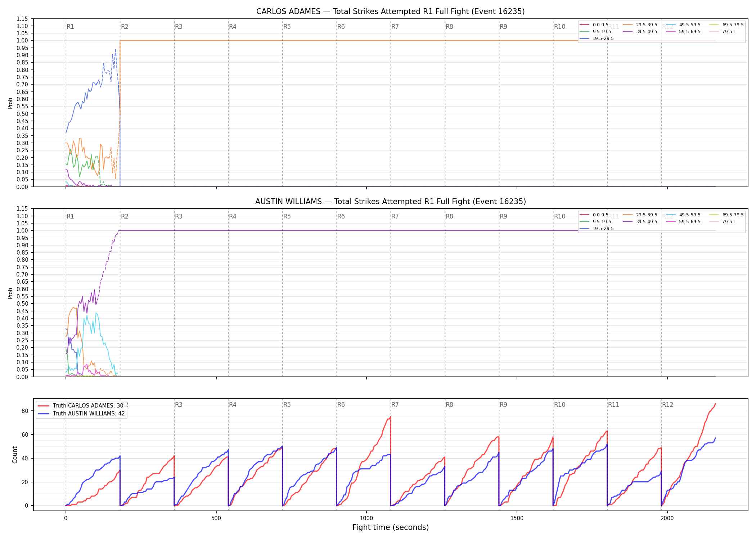The image size is (756, 540).
Task: Click the 'Fight time (seconds)' axis label
Action: 391,527
